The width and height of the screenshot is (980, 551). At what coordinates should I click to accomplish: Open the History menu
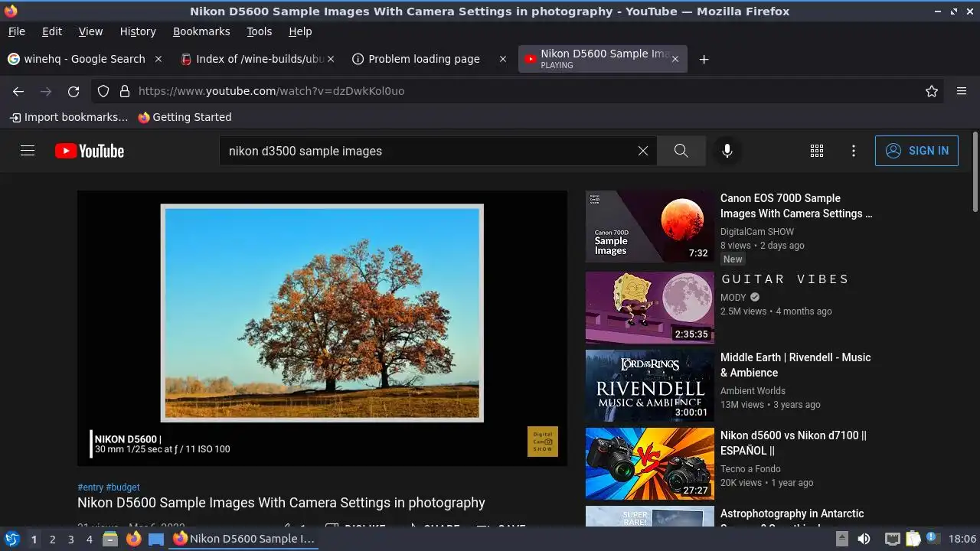[138, 31]
